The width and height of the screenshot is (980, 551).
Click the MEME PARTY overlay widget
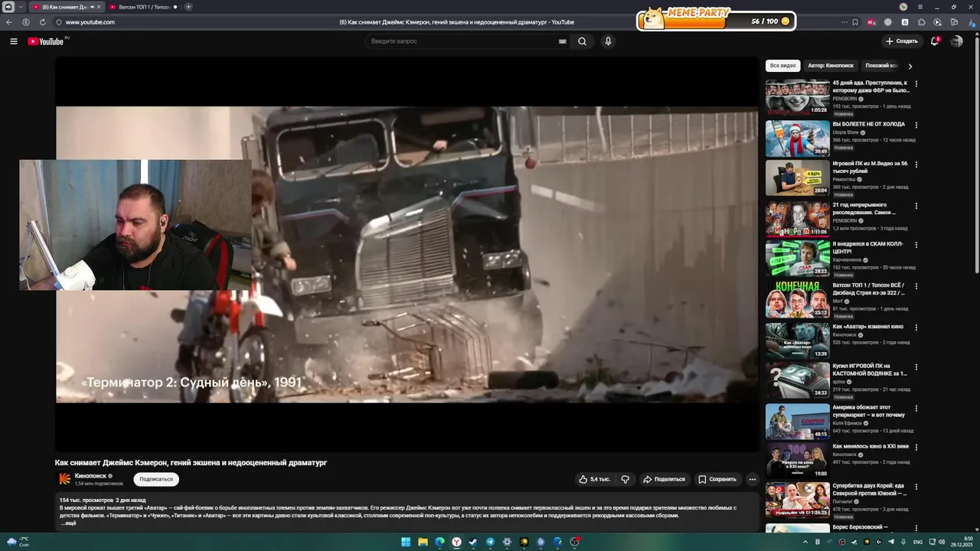(717, 18)
